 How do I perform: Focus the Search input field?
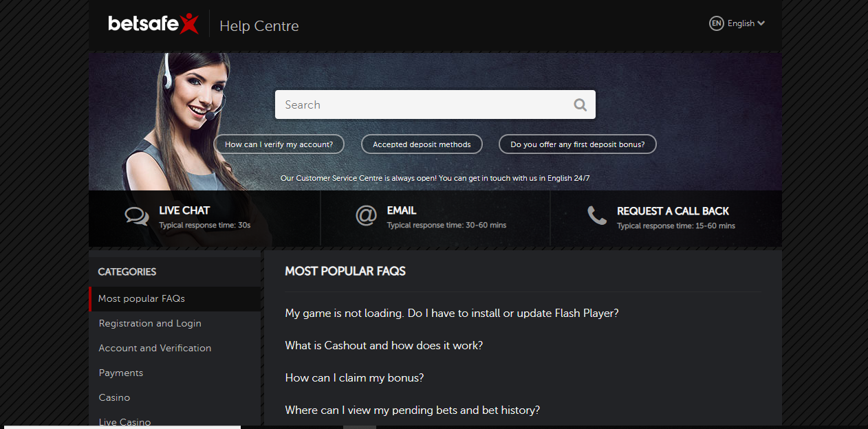click(435, 104)
